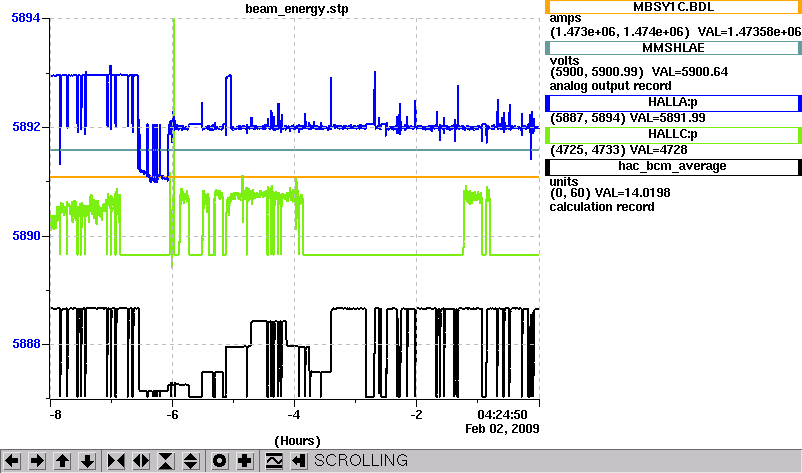The height and width of the screenshot is (473, 802).
Task: Click the y-axis label 5892
Action: (26, 127)
